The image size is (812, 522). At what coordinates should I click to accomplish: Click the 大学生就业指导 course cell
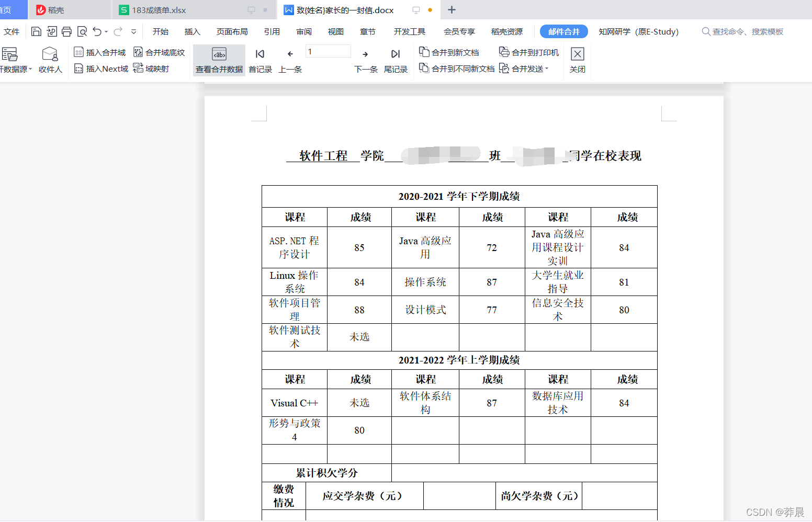coord(558,282)
